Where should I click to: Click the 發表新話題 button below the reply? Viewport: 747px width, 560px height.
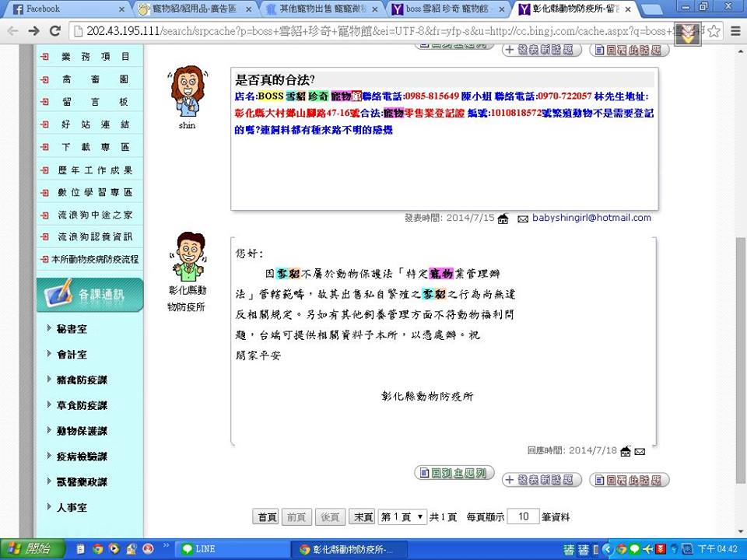point(542,480)
